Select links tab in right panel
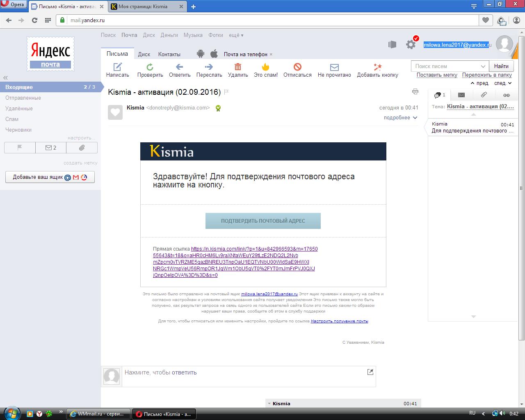Screen dimensions: 525x420 (x=507, y=95)
